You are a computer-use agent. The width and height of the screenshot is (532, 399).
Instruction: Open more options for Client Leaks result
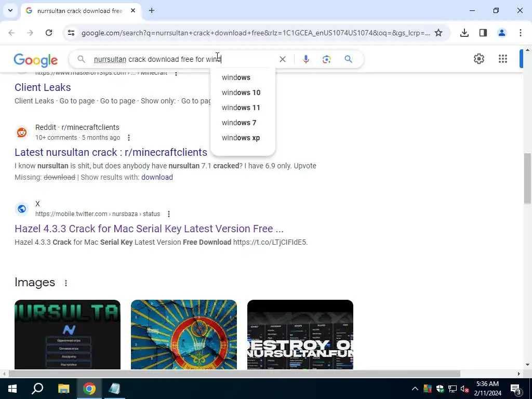pyautogui.click(x=176, y=73)
